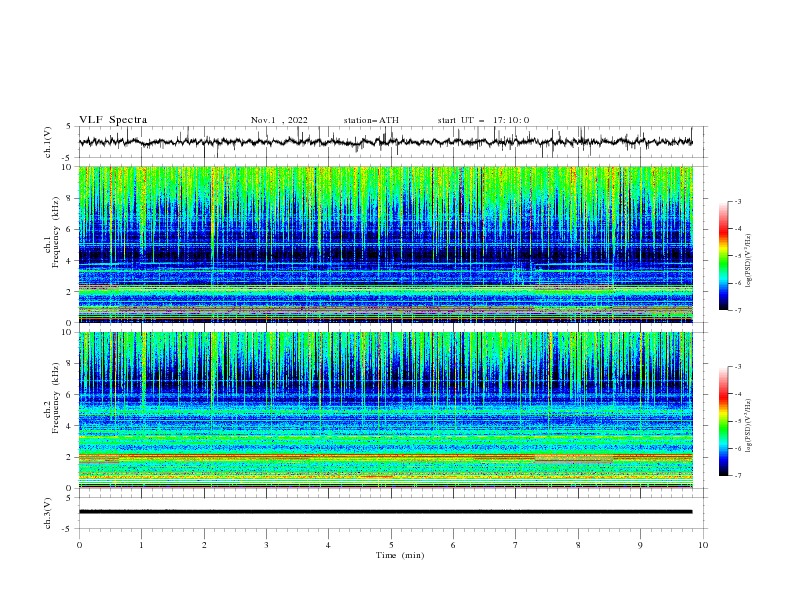792x612 pixels.
Task: Click the "3" tick on Time axis
Action: pyautogui.click(x=266, y=545)
